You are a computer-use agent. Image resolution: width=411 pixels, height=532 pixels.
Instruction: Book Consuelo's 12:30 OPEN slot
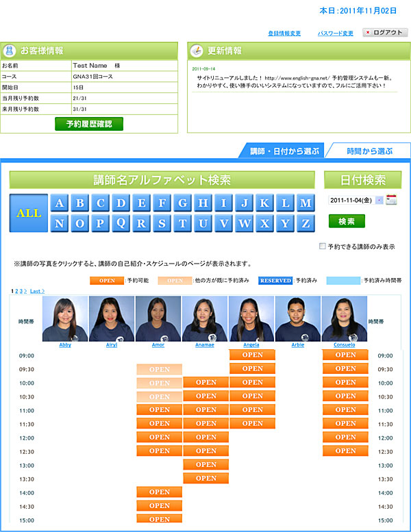coord(345,451)
